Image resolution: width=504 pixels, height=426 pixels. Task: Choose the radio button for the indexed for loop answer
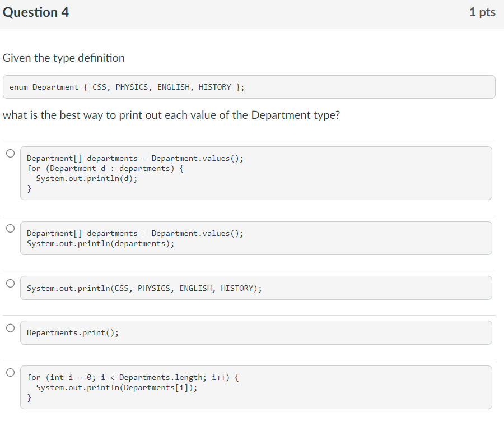pyautogui.click(x=10, y=372)
